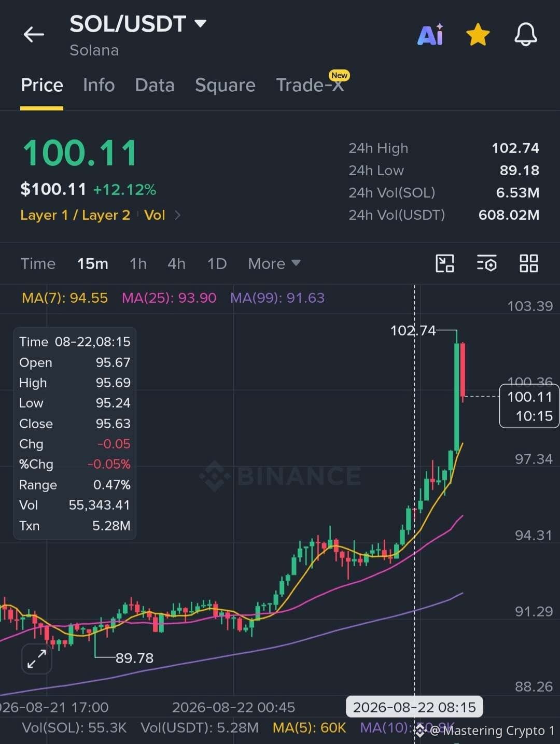This screenshot has width=560, height=744.
Task: Switch to the Price tab
Action: tap(41, 85)
